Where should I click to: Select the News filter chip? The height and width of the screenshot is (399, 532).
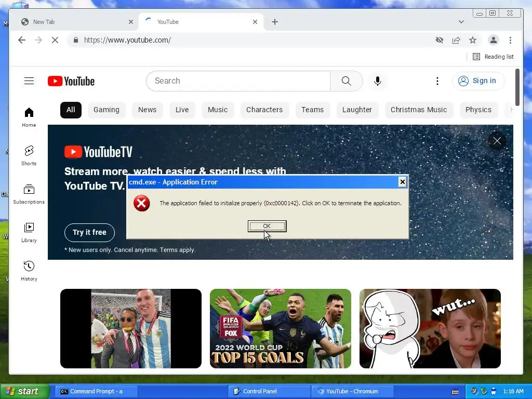[147, 110]
